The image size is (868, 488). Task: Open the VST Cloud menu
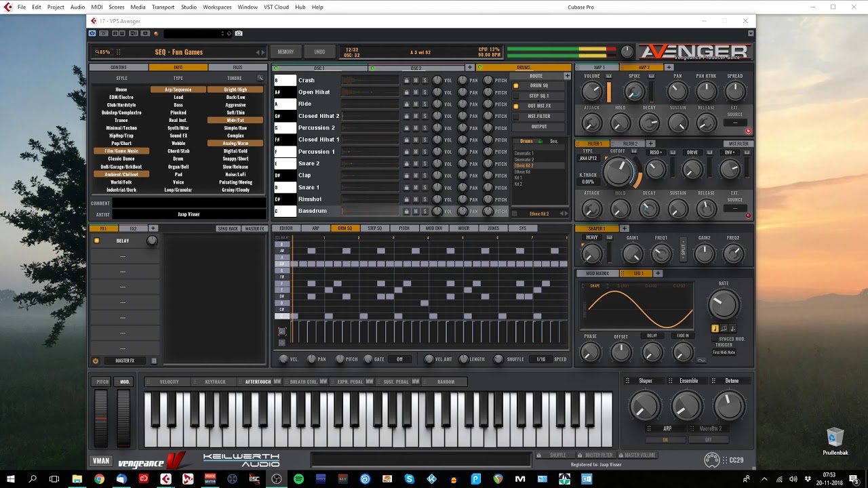277,7
